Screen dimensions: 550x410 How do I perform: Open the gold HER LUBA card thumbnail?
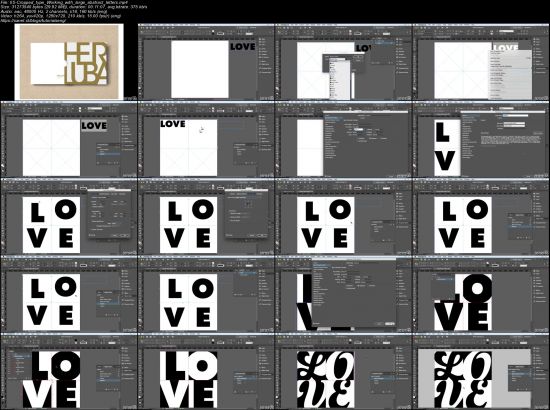tap(69, 62)
